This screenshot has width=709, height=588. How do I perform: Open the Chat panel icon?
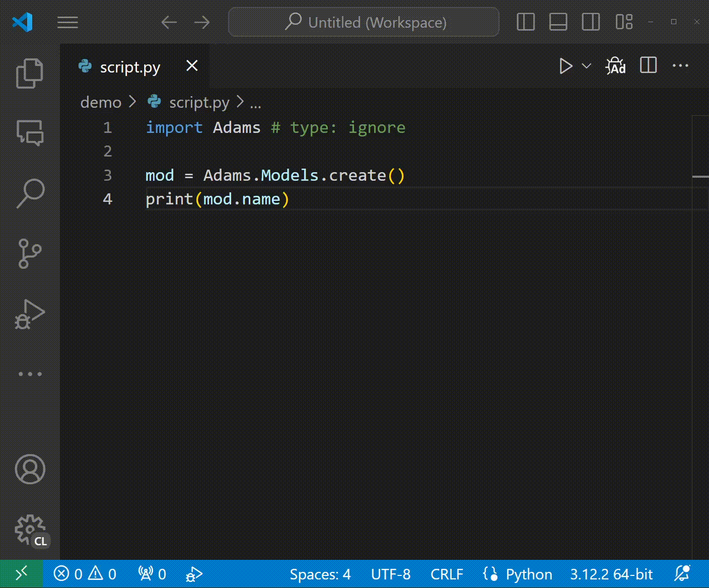(30, 133)
